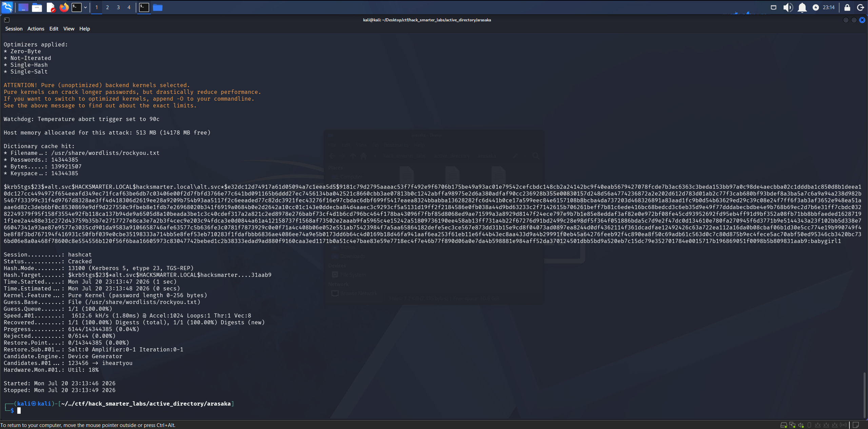Click the 'Candidates.#01' 123456 line
The image size is (868, 429).
pyautogui.click(x=68, y=363)
